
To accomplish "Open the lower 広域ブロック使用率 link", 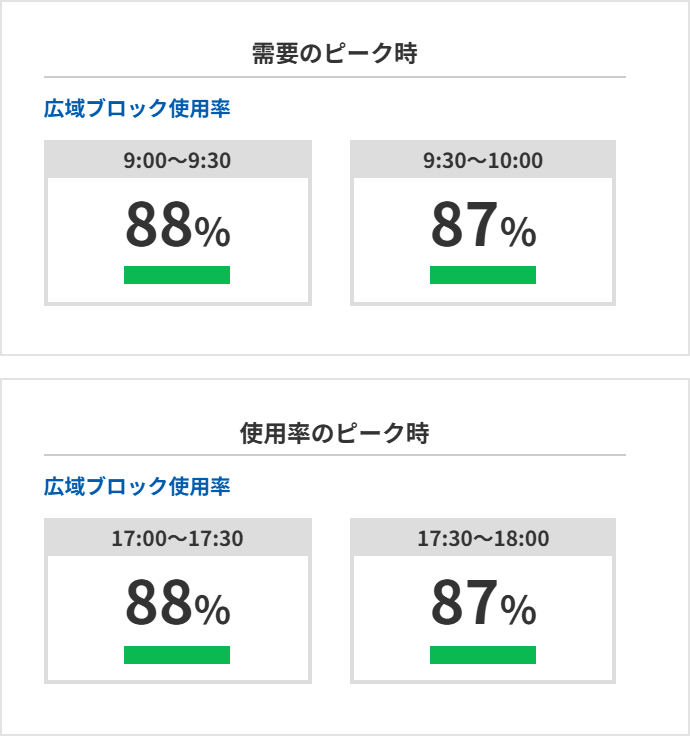I will [x=137, y=486].
